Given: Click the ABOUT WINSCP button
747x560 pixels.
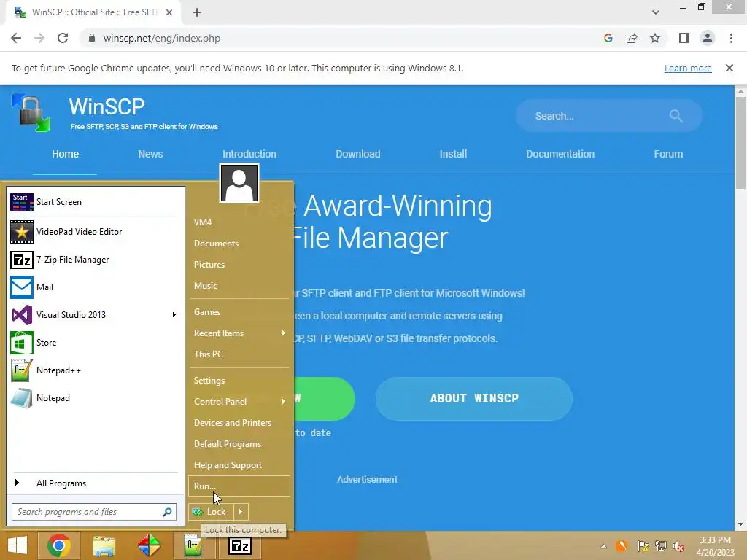Looking at the screenshot, I should pyautogui.click(x=474, y=399).
